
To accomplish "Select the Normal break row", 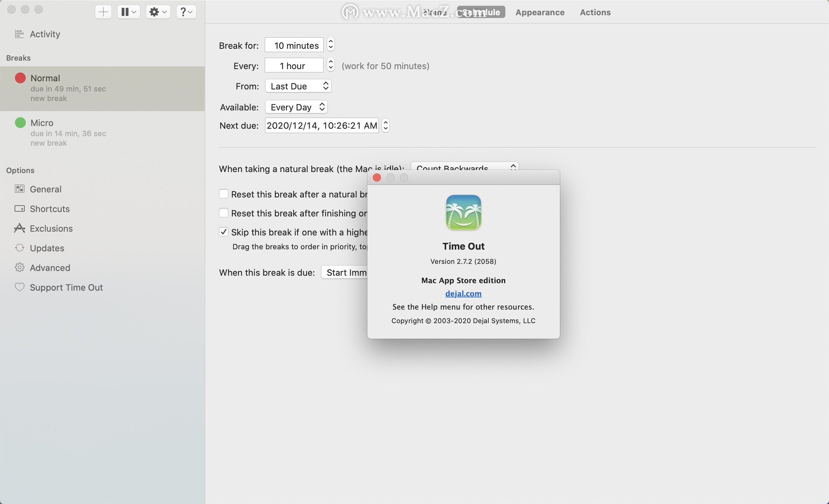I will [102, 88].
